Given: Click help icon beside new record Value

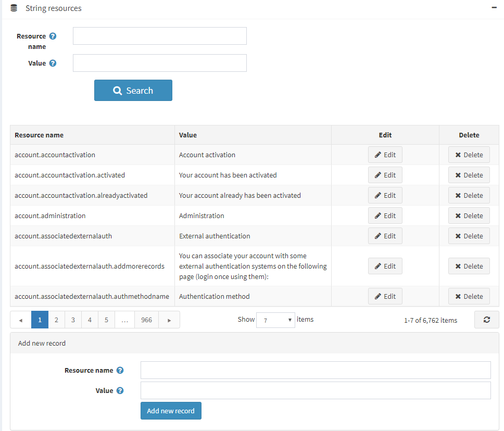Looking at the screenshot, I should [120, 390].
